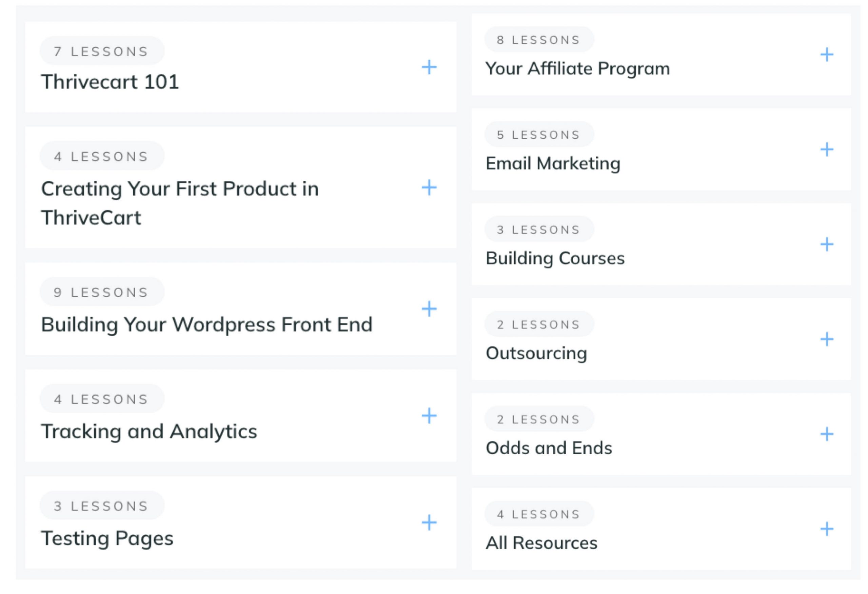Viewport: 868px width, 594px height.
Task: Click plus icon beside Creating Your First Product
Action: click(x=429, y=187)
